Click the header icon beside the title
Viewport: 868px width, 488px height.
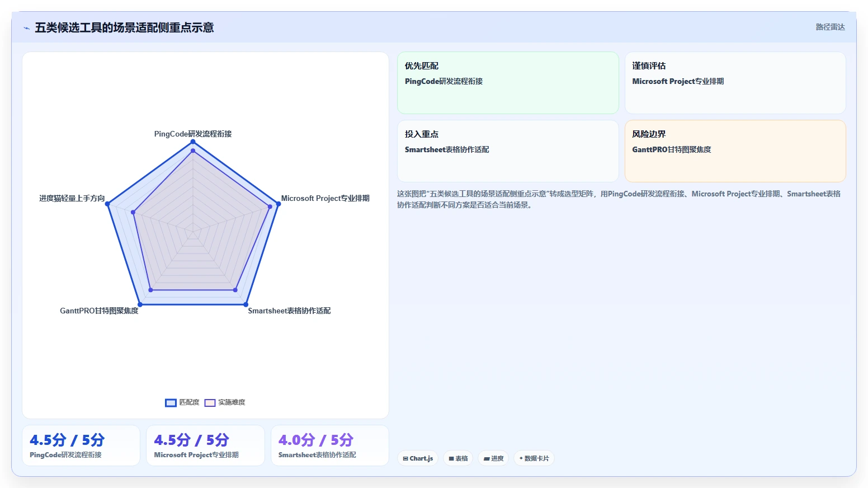(x=26, y=28)
